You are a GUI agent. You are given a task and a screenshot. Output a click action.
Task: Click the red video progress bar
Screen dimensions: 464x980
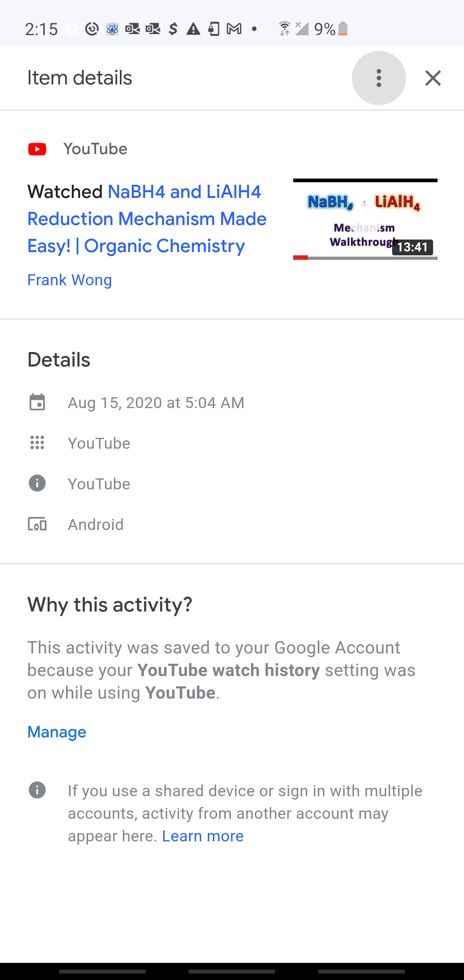click(300, 258)
